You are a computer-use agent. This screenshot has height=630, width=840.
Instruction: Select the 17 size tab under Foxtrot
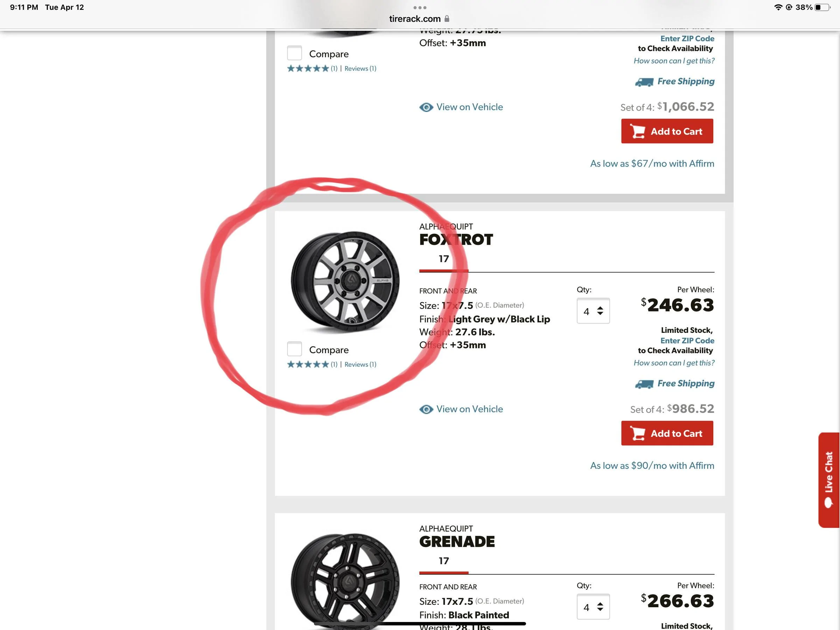[443, 259]
